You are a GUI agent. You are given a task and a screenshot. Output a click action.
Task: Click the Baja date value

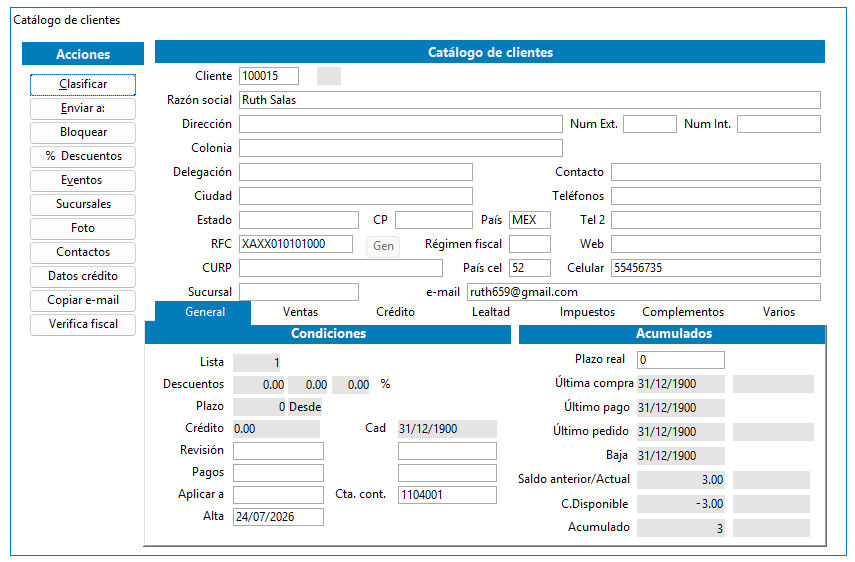681,456
